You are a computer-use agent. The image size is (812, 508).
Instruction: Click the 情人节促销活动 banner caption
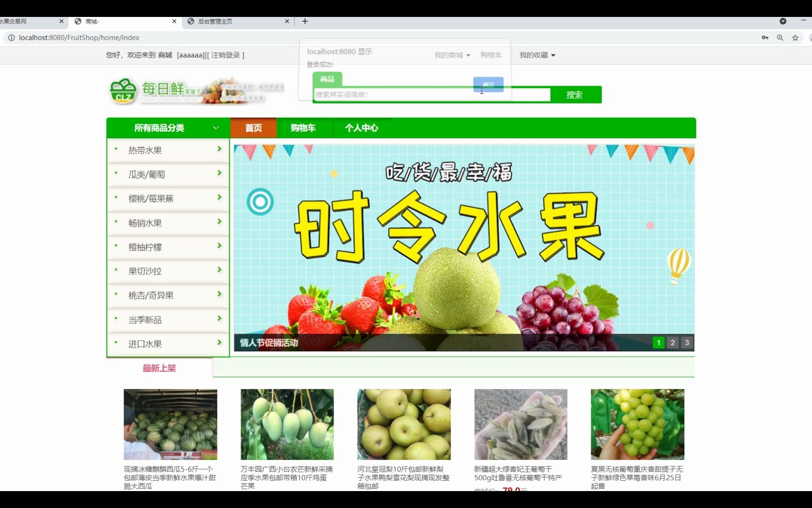pos(269,343)
